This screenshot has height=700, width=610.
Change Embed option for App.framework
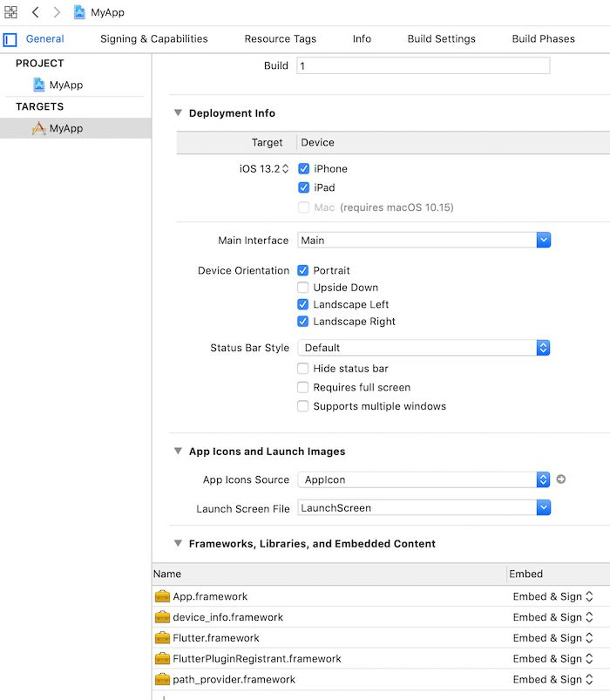point(553,596)
